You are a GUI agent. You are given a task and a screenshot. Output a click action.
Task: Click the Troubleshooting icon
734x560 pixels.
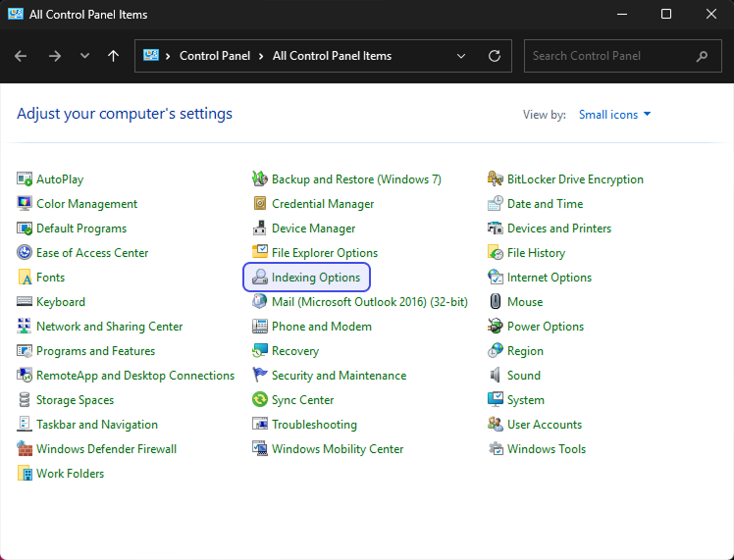260,425
